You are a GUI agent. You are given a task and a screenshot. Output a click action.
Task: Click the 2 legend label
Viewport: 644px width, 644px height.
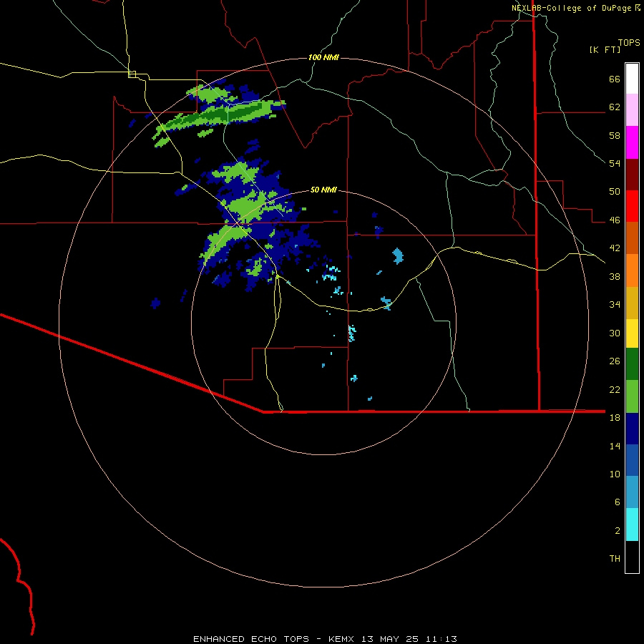pyautogui.click(x=617, y=531)
